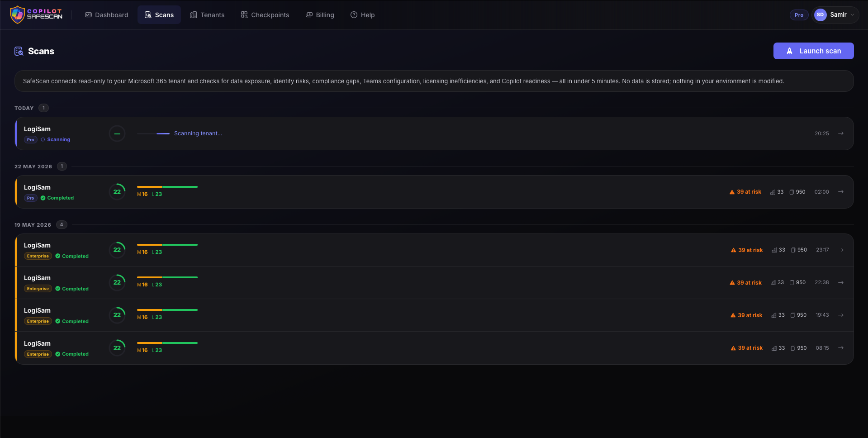The image size is (868, 438).
Task: Click the "22 MAY 2026" date header
Action: pyautogui.click(x=33, y=167)
